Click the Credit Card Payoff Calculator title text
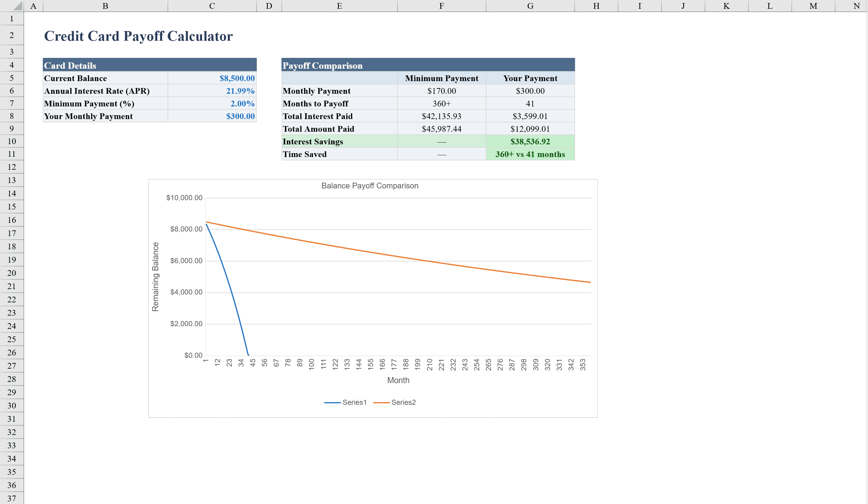The height and width of the screenshot is (504, 868). [x=138, y=36]
